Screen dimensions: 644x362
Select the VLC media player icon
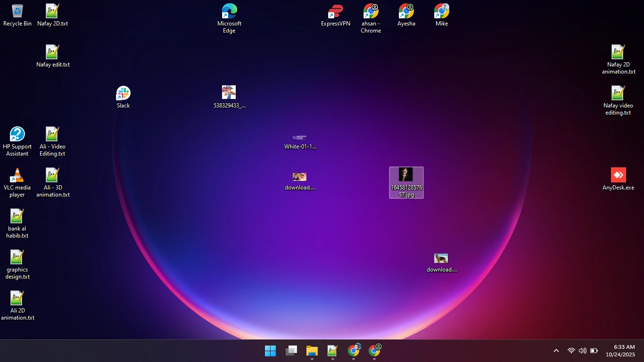[x=17, y=183]
